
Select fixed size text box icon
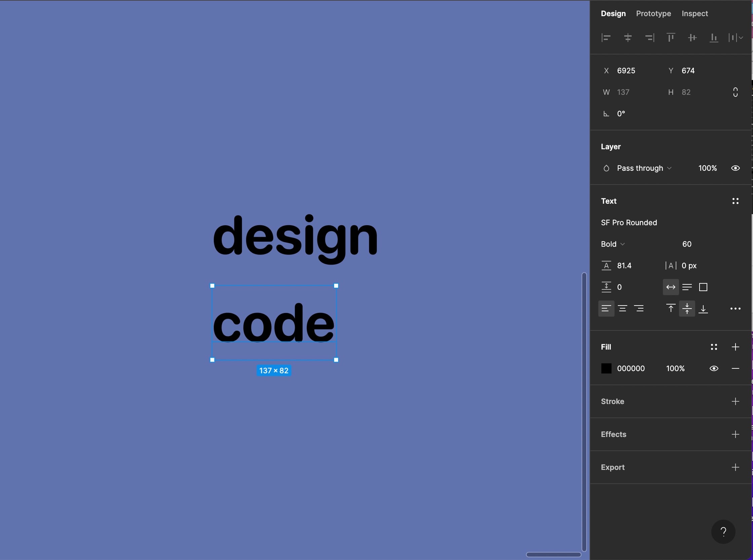point(703,287)
